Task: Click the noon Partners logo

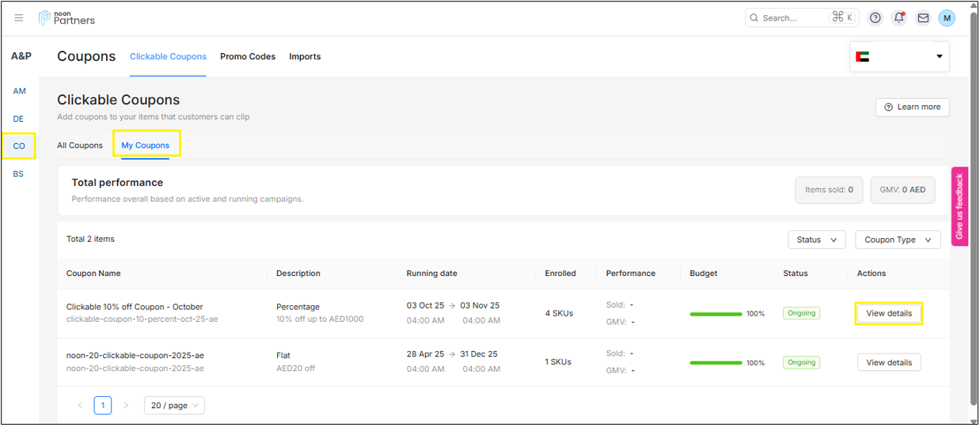Action: click(x=67, y=18)
